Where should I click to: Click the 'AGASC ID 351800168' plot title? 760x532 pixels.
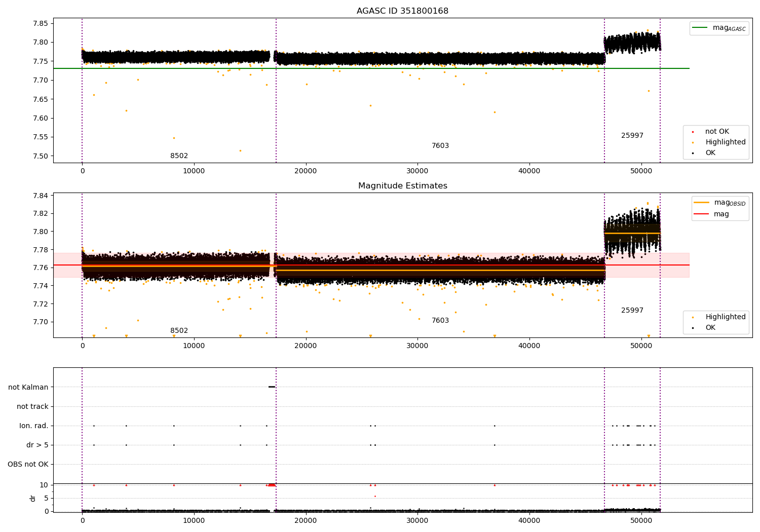click(x=402, y=11)
